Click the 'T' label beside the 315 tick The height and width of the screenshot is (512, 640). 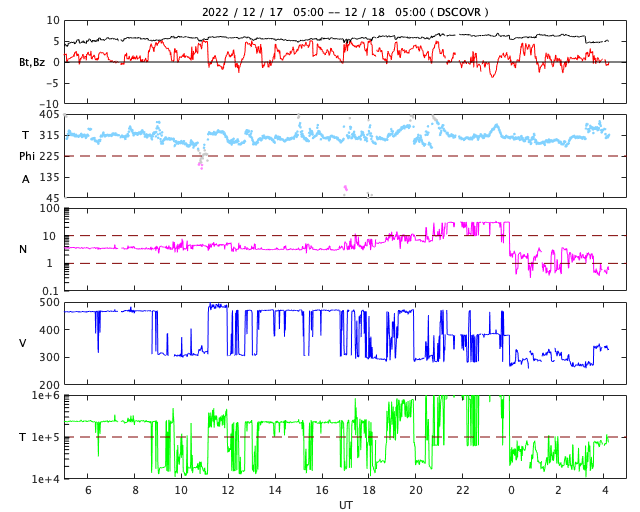tap(25, 135)
